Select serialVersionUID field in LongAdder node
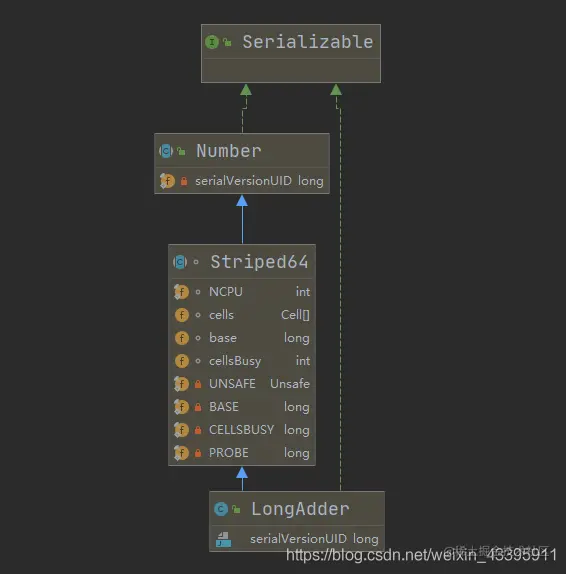The height and width of the screenshot is (574, 566). tap(297, 539)
